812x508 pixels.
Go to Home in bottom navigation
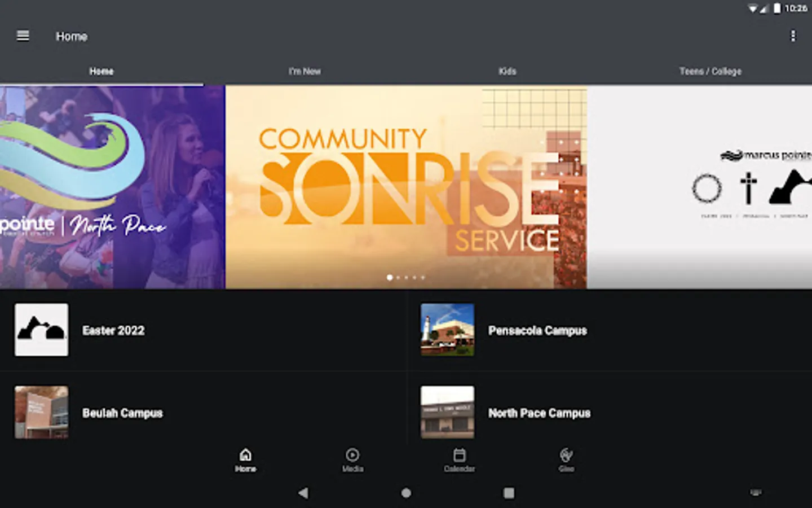245,460
